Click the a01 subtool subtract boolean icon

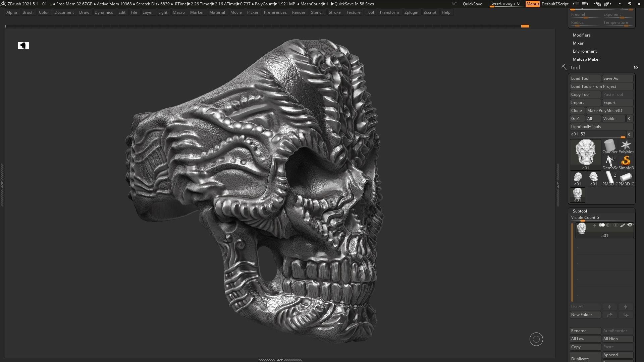pos(608,225)
